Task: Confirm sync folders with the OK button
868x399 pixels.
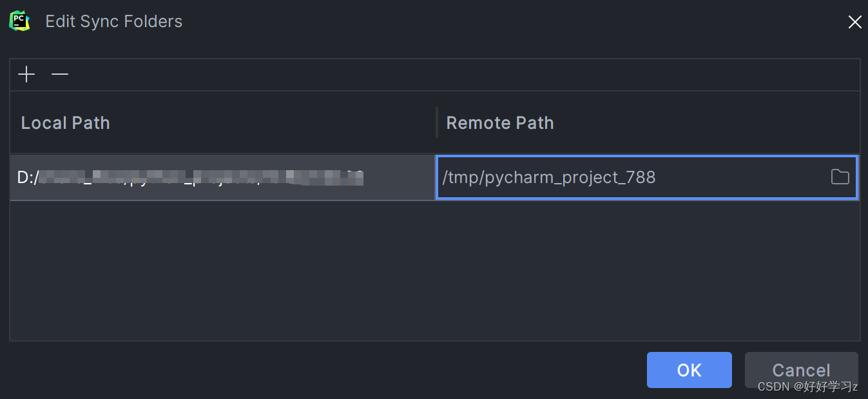Action: 689,370
